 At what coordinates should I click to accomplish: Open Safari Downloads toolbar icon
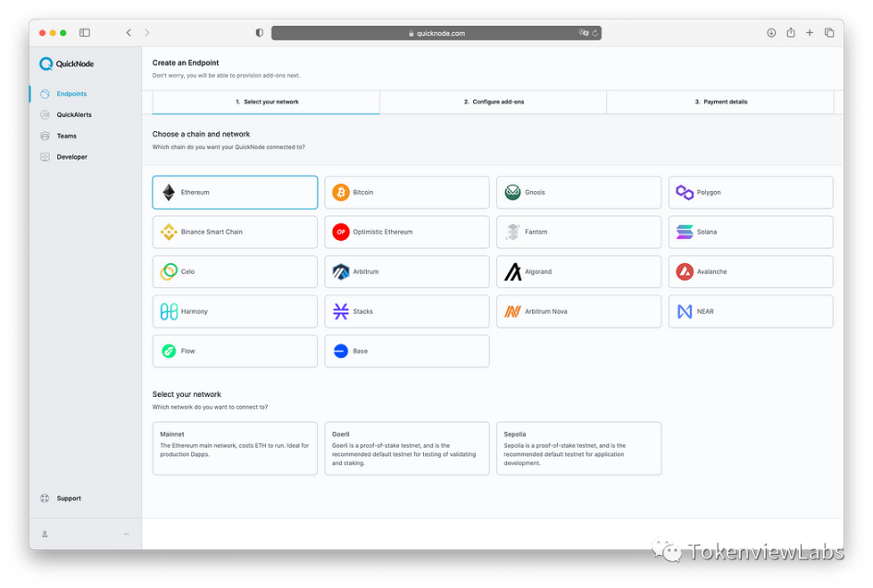coord(771,33)
